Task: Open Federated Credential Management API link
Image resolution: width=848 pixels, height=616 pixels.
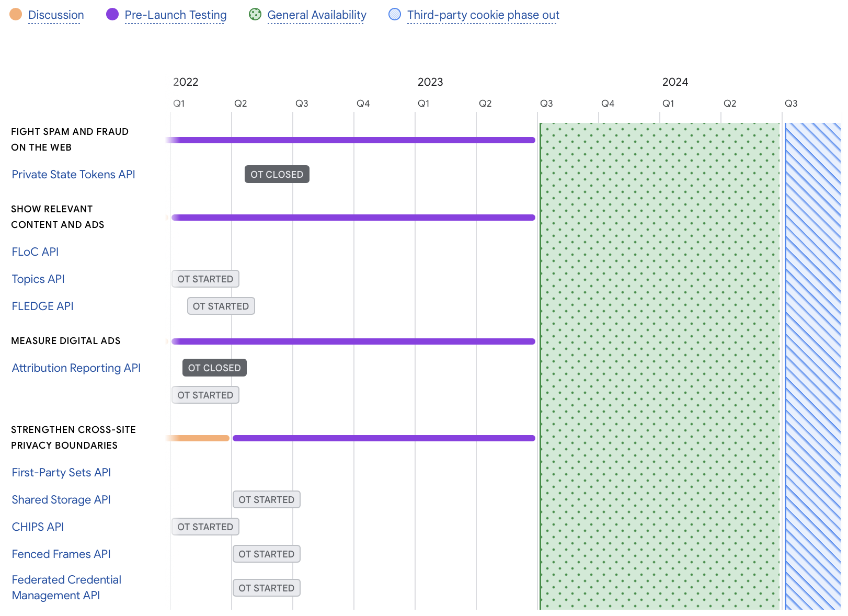Action: [x=66, y=588]
